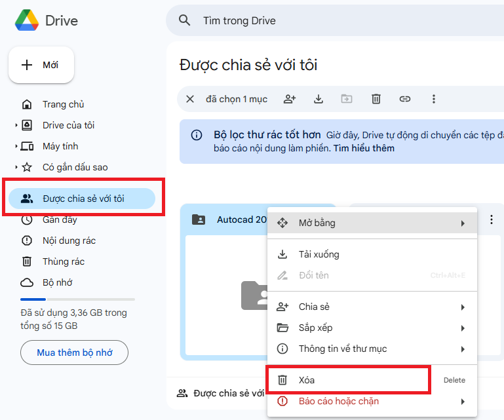Image resolution: width=504 pixels, height=420 pixels.
Task: Open "Gần đây" in sidebar
Action: point(60,220)
